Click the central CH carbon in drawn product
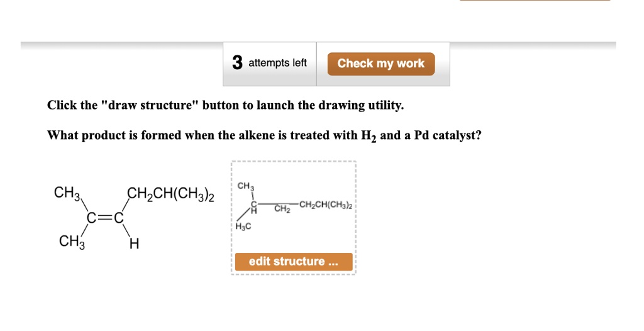The width and height of the screenshot is (644, 331). (253, 208)
